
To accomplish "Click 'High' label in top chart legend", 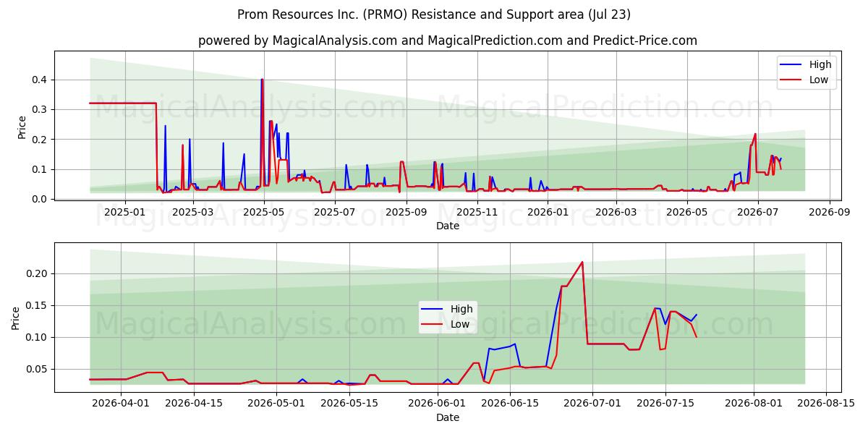I will point(820,64).
